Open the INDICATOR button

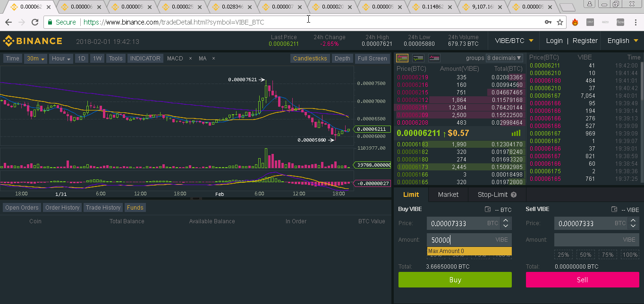coord(145,59)
